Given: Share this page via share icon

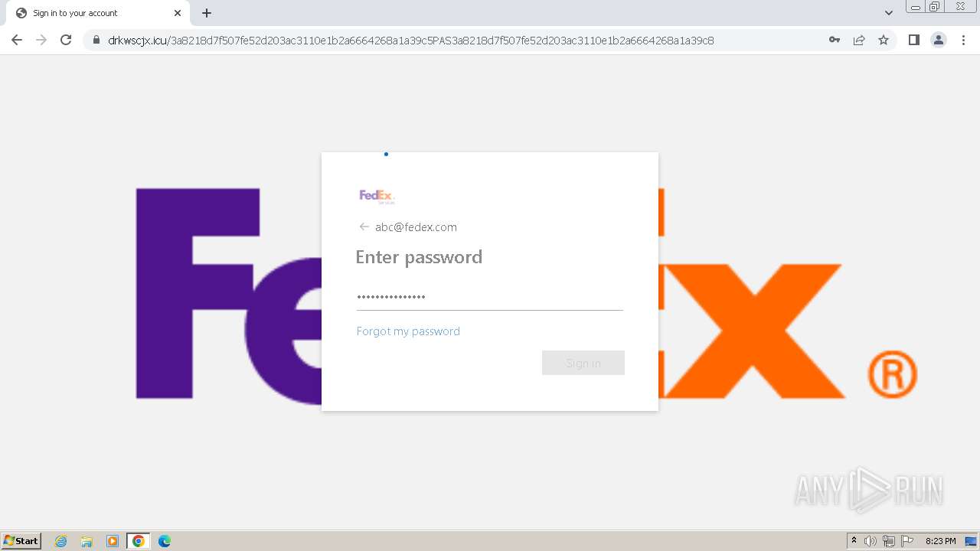Looking at the screenshot, I should pyautogui.click(x=859, y=40).
